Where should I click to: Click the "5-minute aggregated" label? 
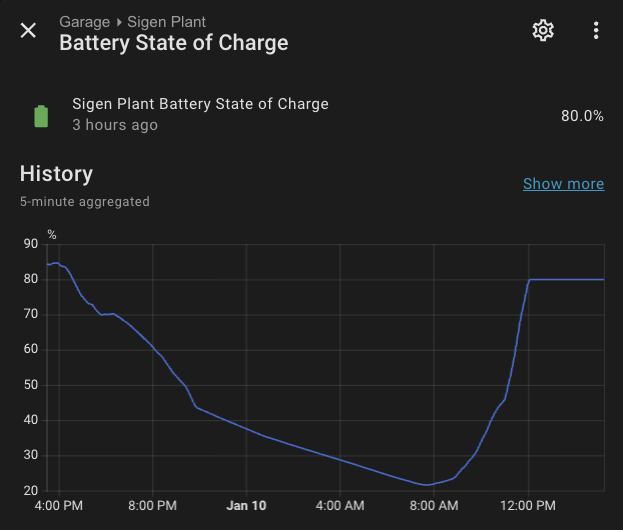tap(85, 202)
